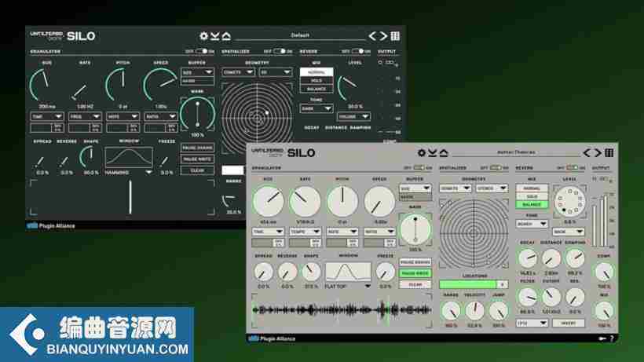The height and width of the screenshot is (362, 644).
Task: Click preset name field in light window
Action: 516,152
